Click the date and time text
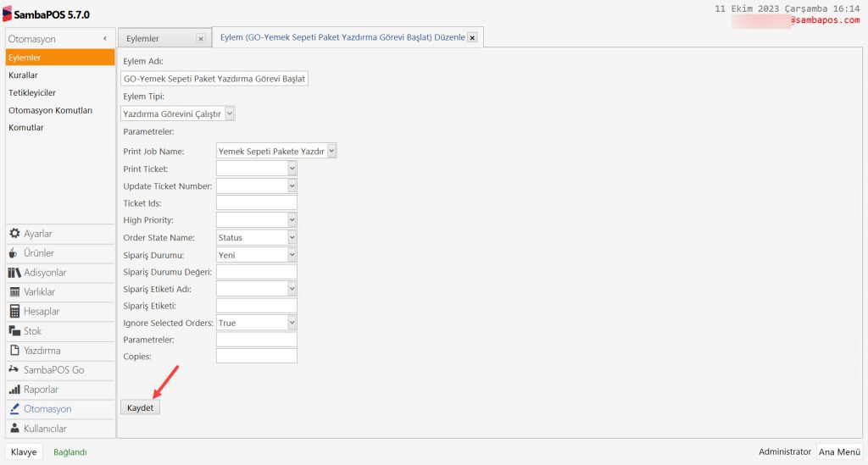 [x=787, y=8]
